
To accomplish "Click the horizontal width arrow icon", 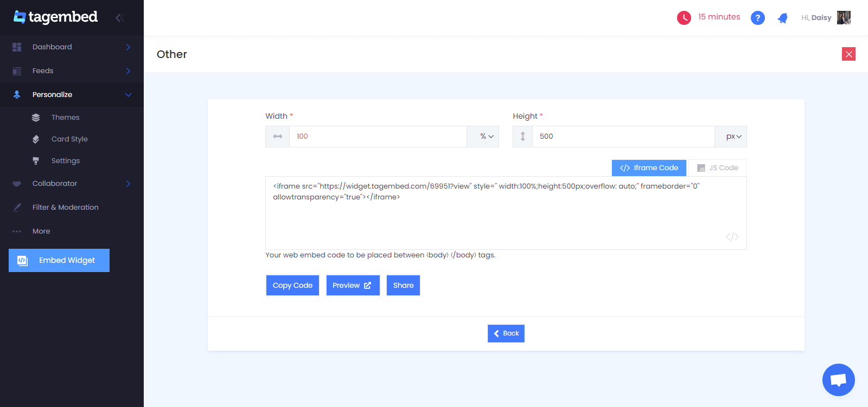I will [278, 137].
